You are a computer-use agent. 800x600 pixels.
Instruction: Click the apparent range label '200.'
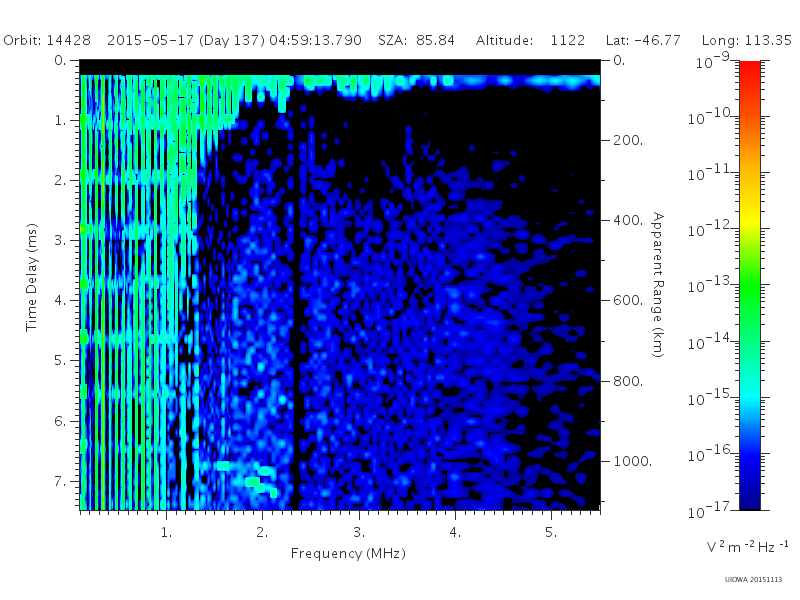tap(628, 140)
